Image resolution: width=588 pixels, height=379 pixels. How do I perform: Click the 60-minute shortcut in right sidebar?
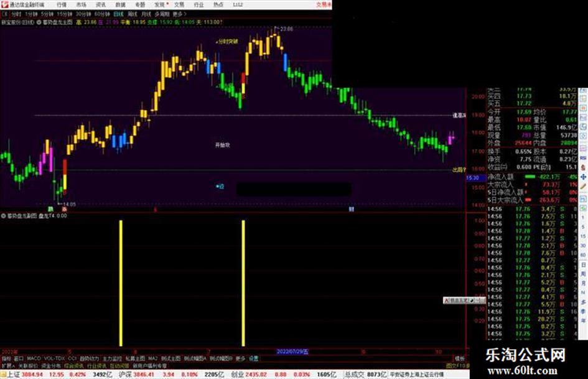click(583, 255)
